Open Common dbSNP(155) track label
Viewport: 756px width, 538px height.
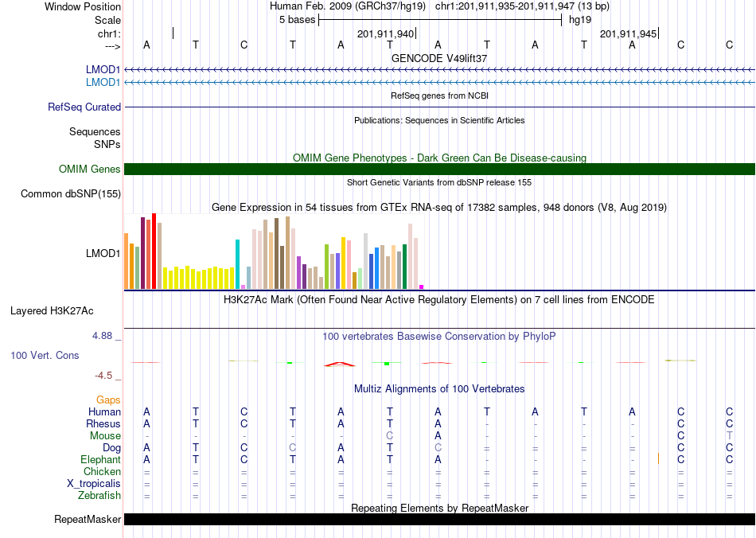(x=70, y=194)
